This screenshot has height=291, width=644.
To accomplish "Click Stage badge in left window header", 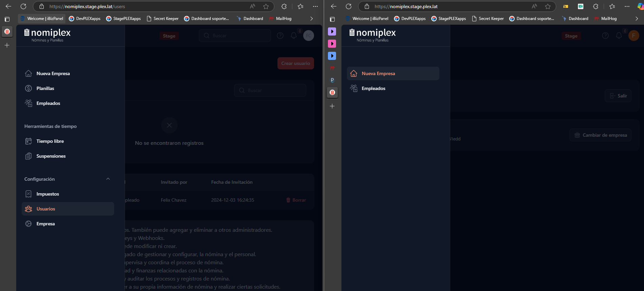I will click(169, 36).
